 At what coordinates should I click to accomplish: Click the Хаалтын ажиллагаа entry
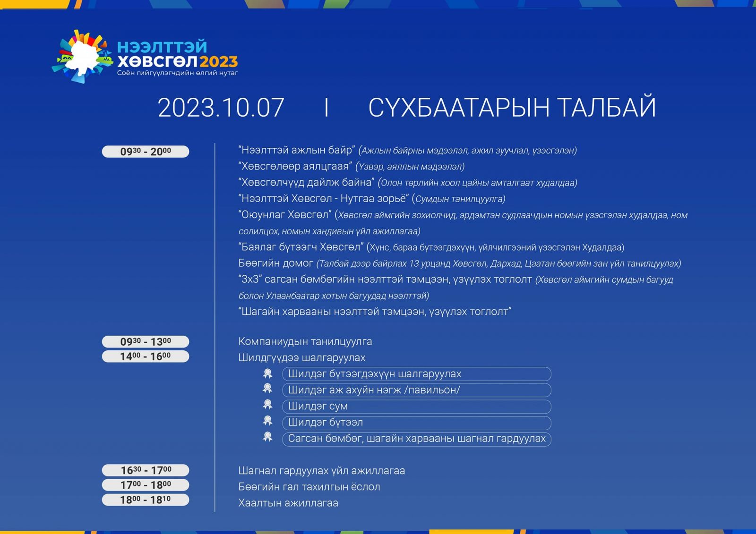[x=288, y=503]
